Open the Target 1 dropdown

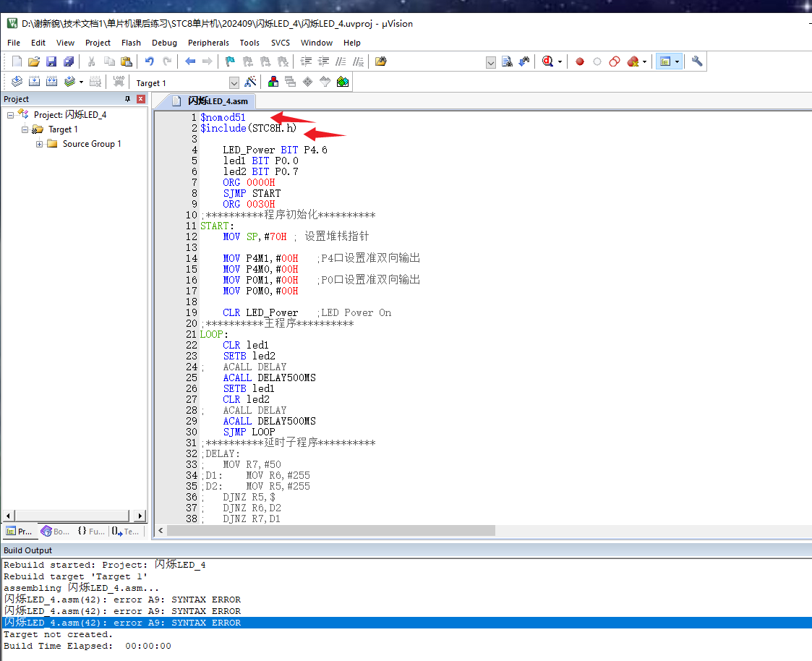point(234,83)
